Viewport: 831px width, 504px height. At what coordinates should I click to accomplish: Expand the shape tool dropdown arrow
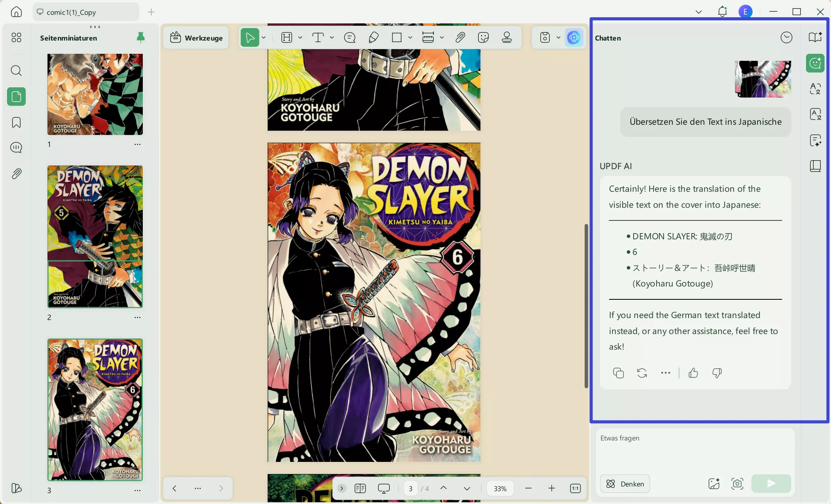pyautogui.click(x=410, y=37)
